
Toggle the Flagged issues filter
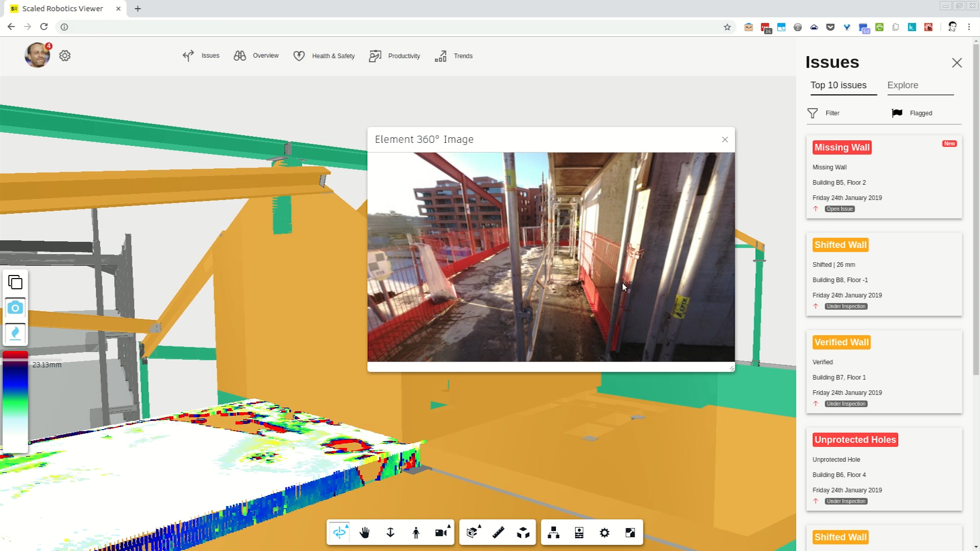pyautogui.click(x=912, y=113)
